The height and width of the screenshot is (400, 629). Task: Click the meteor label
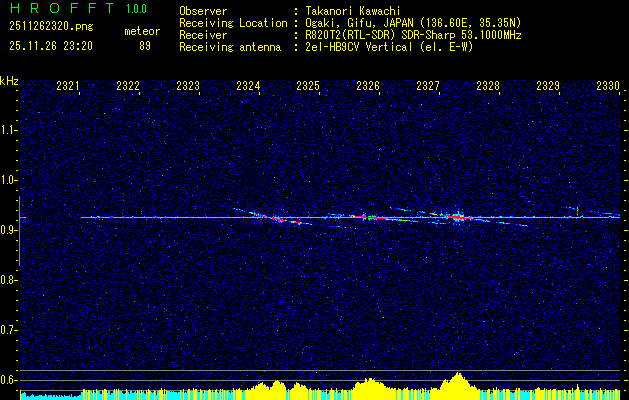click(142, 31)
